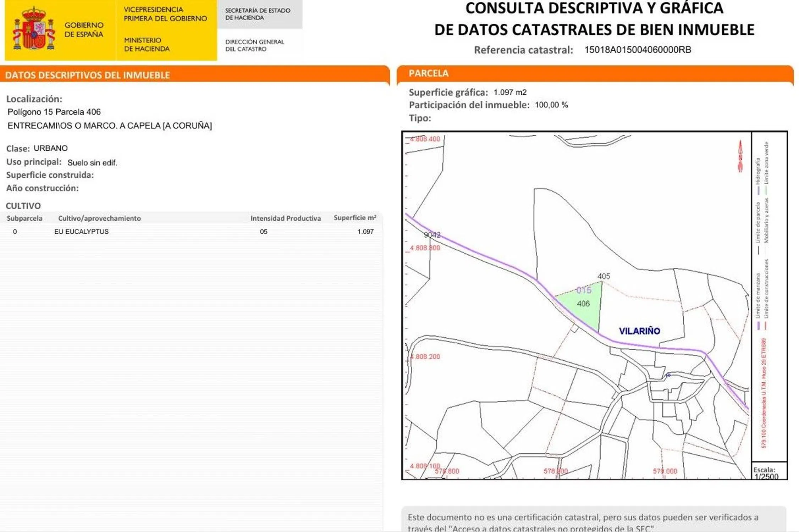Click the purple Hidrografía legend line marker

pos(758,190)
